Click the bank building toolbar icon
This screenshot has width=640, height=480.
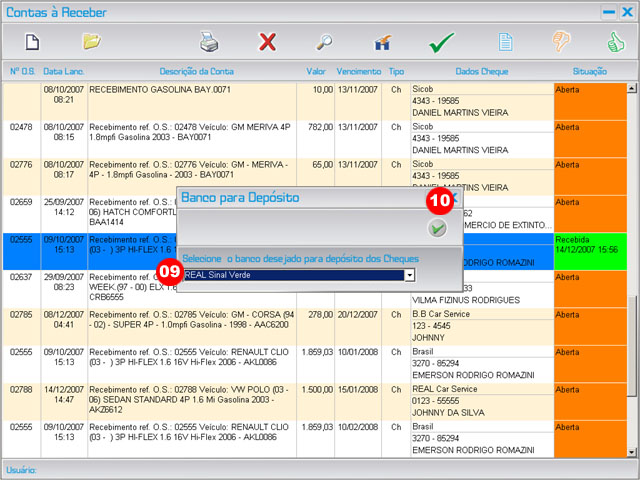coord(382,42)
